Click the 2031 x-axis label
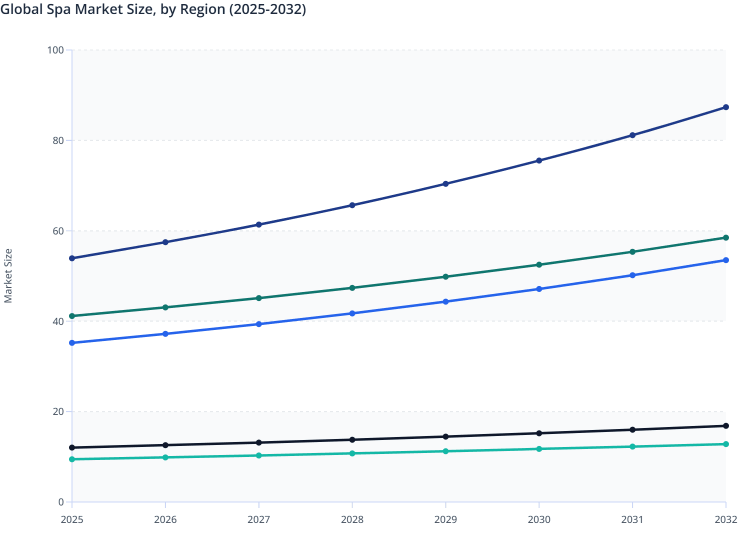The image size is (754, 560). coord(632,520)
